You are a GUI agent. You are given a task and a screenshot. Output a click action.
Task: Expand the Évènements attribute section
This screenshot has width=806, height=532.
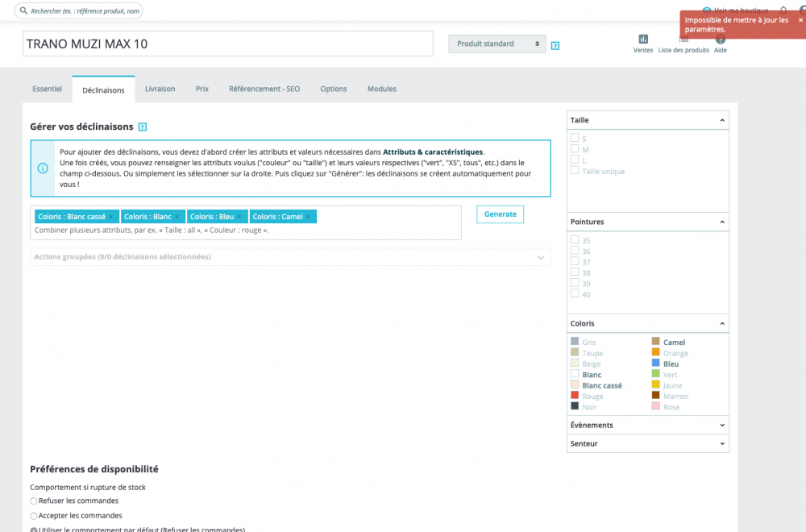pyautogui.click(x=648, y=425)
